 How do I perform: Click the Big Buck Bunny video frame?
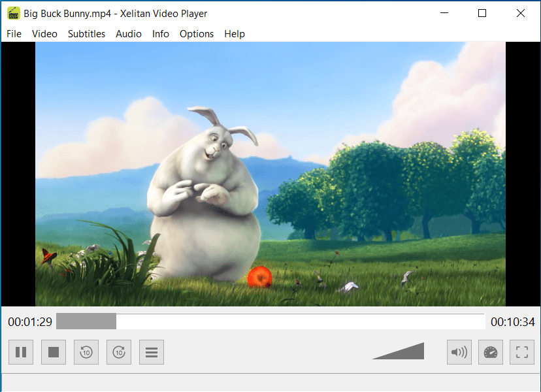coord(270,174)
